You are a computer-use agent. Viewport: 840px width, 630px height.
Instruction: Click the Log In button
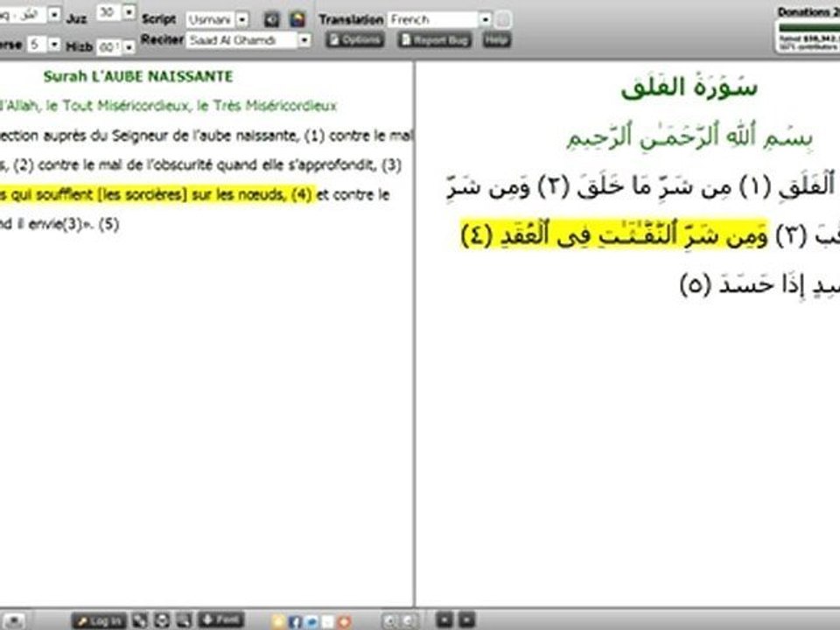tap(99, 621)
